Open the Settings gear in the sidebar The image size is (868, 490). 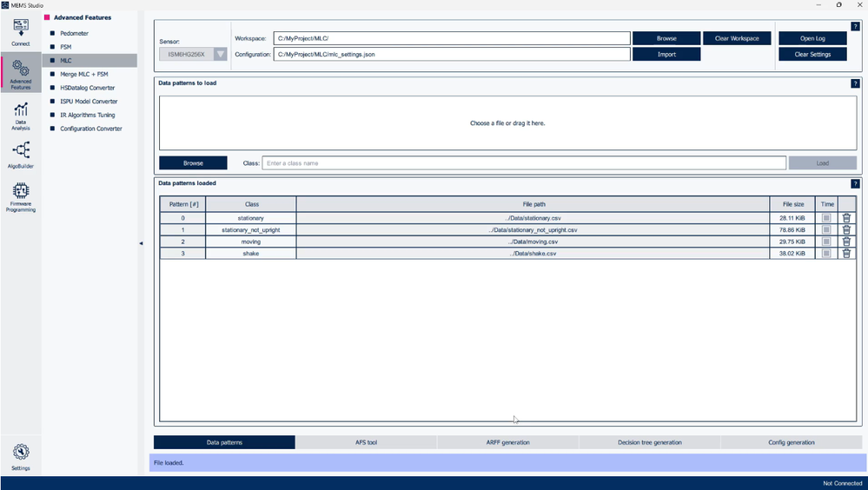click(21, 457)
